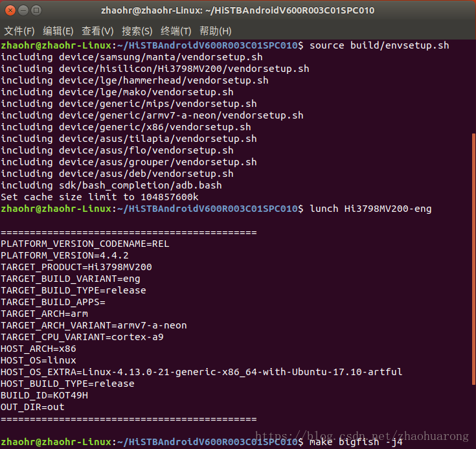
Task: Open the 查看(V) menu
Action: coord(97,31)
